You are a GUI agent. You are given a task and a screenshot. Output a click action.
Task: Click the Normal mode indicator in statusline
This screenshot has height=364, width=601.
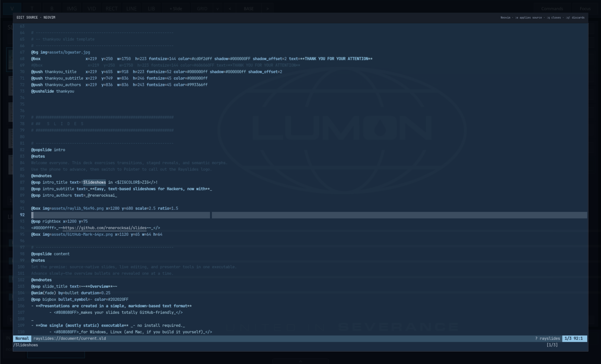[22, 338]
